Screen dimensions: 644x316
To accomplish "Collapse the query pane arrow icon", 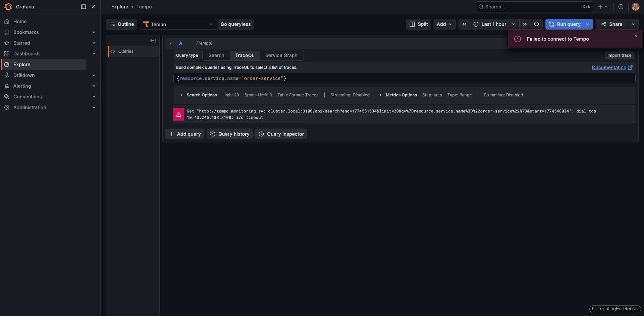I will pyautogui.click(x=153, y=41).
